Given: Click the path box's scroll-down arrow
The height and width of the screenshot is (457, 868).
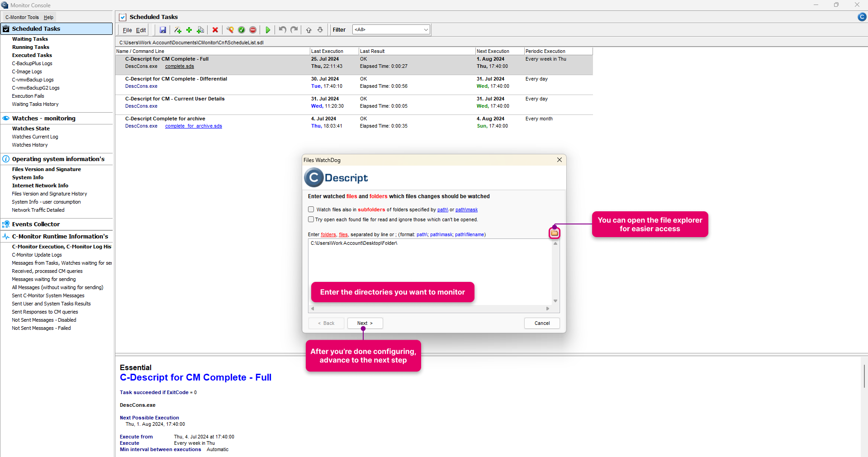Looking at the screenshot, I should tap(555, 301).
